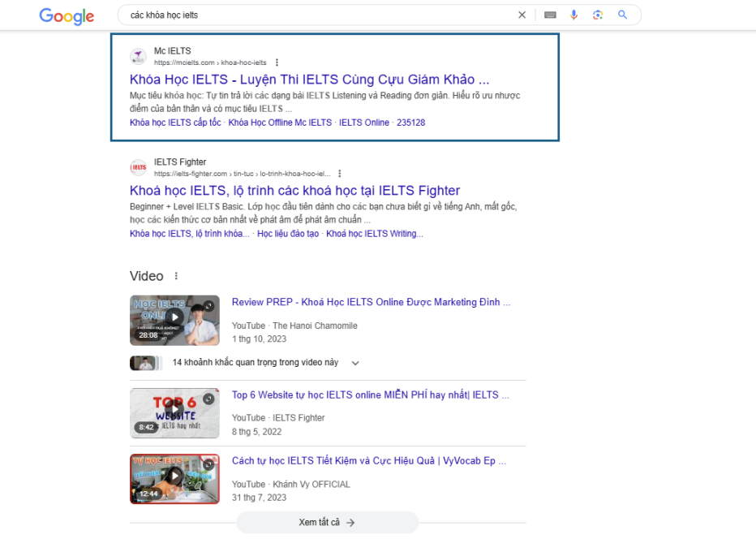Image resolution: width=756 pixels, height=539 pixels.
Task: Open the Video section options menu
Action: point(176,276)
